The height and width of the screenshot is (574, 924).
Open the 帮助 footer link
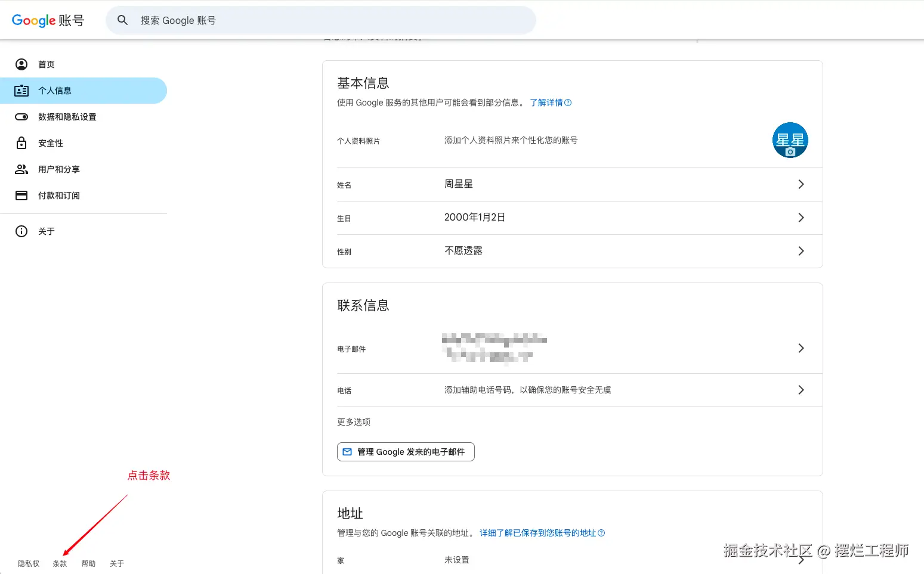coord(88,564)
